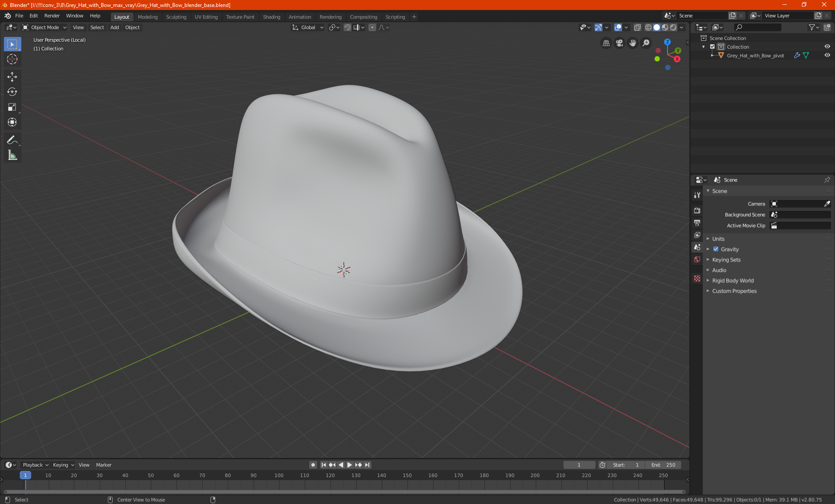Open the Keying popover in timeline
835x504 pixels.
point(63,465)
